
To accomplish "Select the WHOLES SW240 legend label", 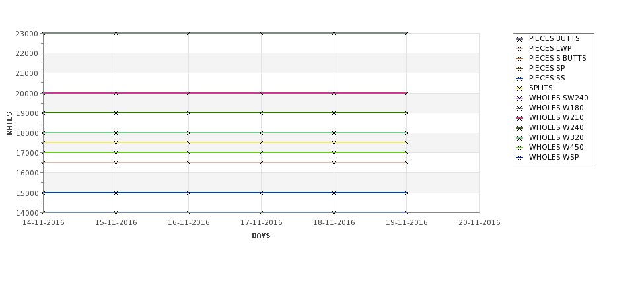I will (559, 98).
